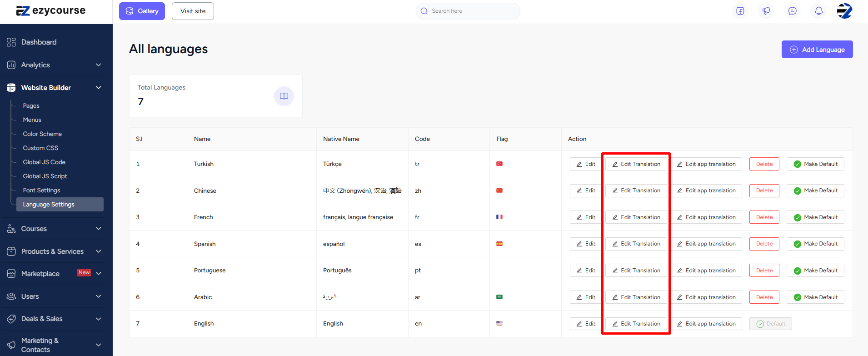Delete the Arabic language
The image size is (868, 356).
[764, 297]
